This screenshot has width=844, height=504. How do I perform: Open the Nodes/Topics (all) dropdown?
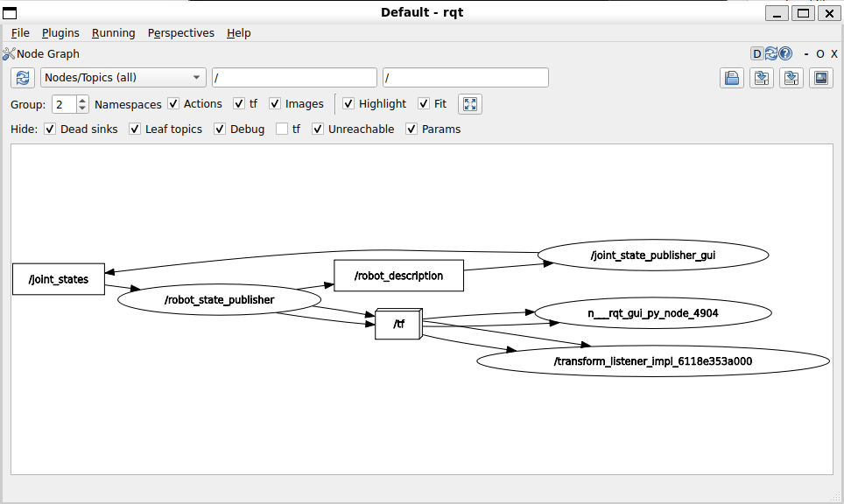tap(123, 78)
